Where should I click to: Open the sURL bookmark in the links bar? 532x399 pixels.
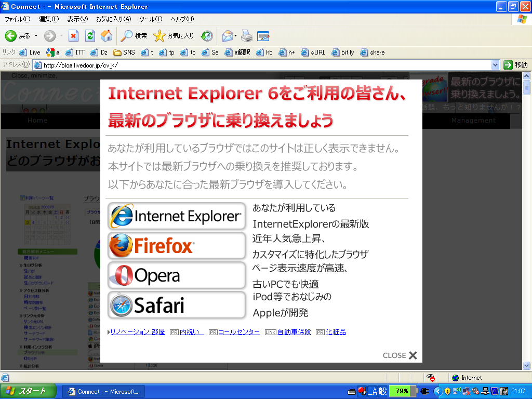coord(313,52)
